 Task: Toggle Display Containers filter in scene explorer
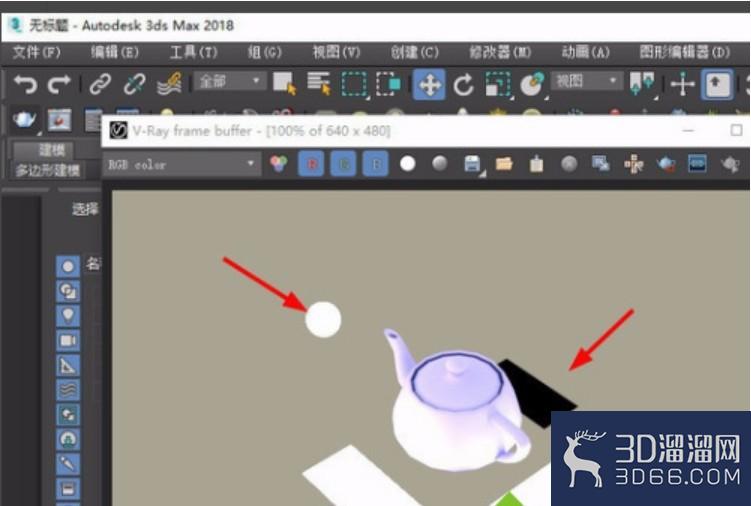coord(68,488)
